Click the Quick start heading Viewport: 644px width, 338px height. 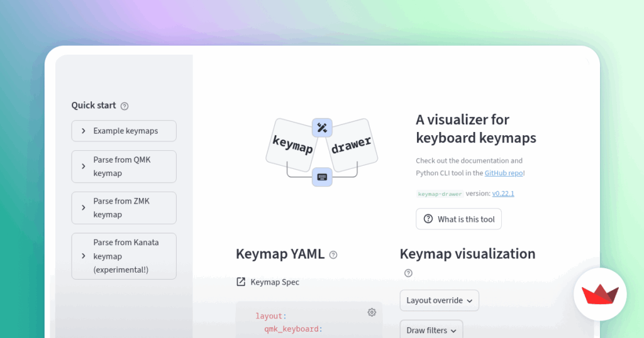coord(94,106)
